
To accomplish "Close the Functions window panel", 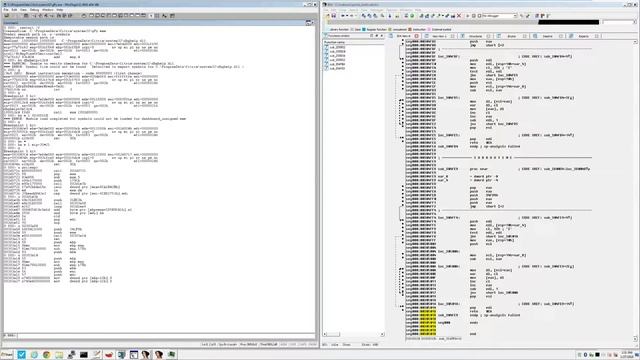I will [382, 36].
